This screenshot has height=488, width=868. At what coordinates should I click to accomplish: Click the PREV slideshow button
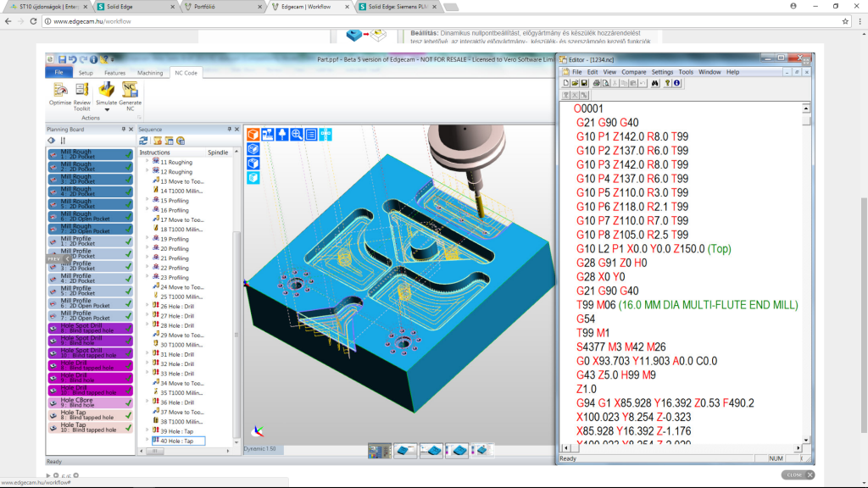pyautogui.click(x=58, y=258)
